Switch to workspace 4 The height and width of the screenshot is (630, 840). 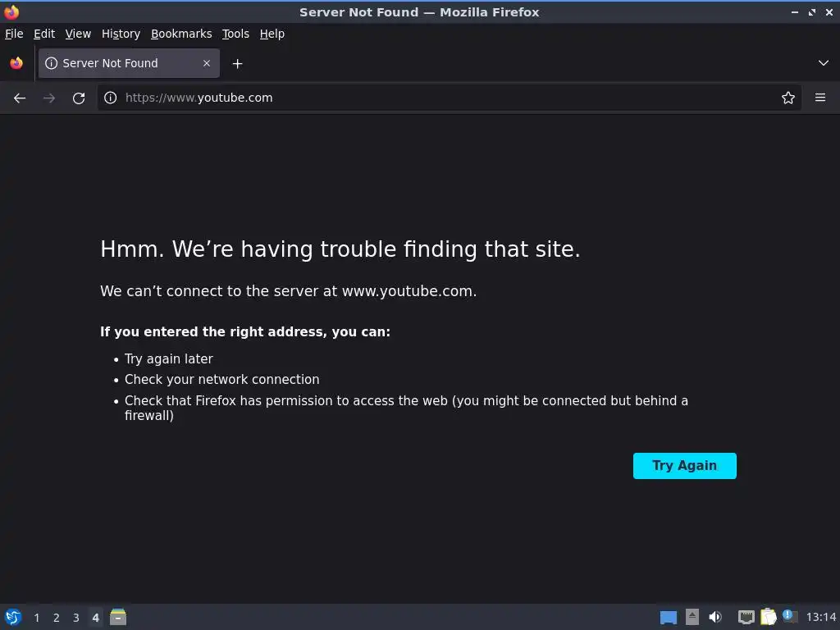[x=95, y=618]
